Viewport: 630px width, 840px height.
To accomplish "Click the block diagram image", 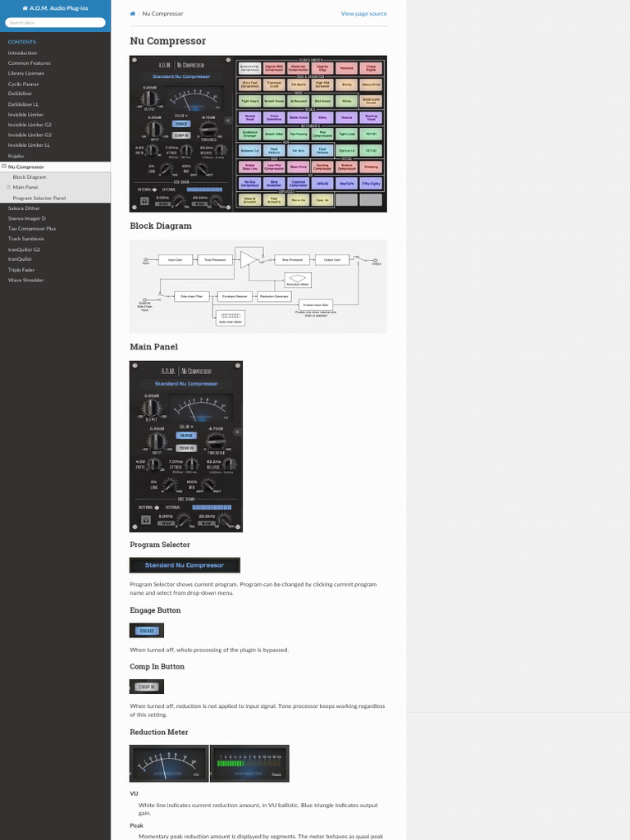I will tap(258, 286).
